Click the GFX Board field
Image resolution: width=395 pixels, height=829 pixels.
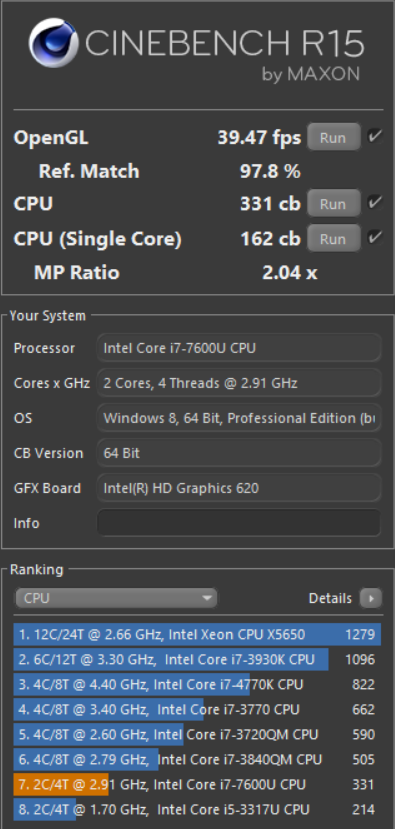[239, 487]
